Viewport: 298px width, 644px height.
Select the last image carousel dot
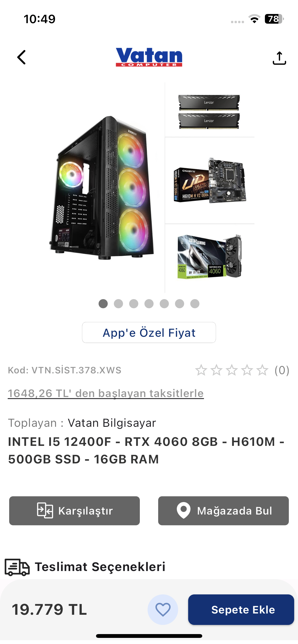point(195,304)
